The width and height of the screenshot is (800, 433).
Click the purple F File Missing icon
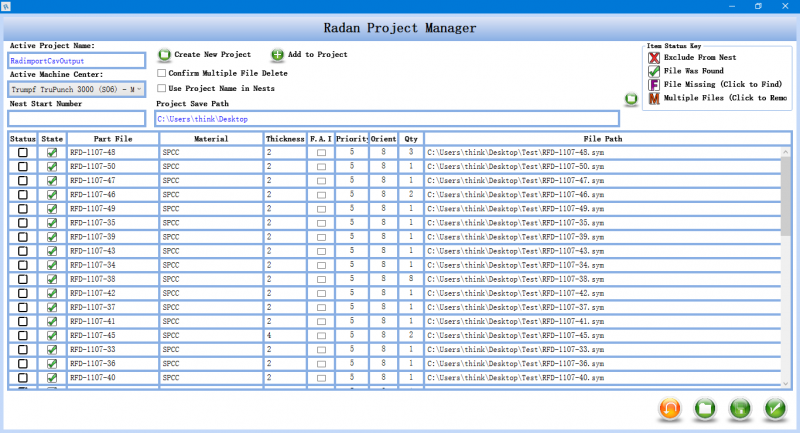click(x=654, y=85)
